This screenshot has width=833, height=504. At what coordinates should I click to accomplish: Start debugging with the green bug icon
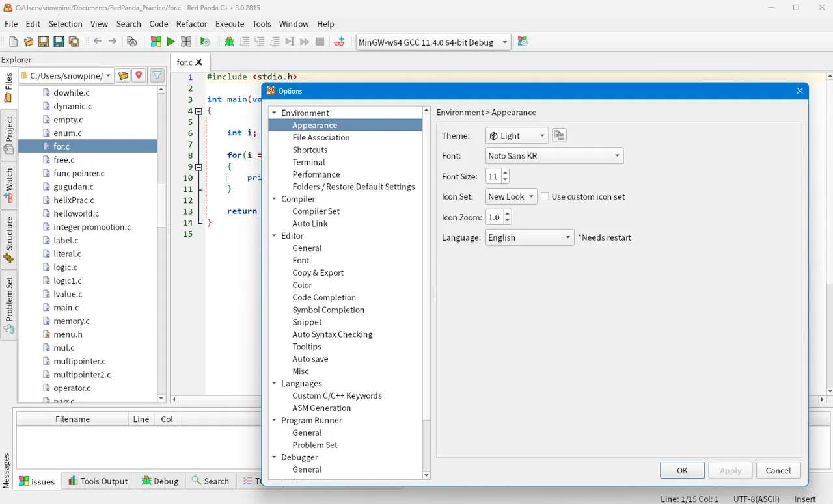(x=230, y=41)
